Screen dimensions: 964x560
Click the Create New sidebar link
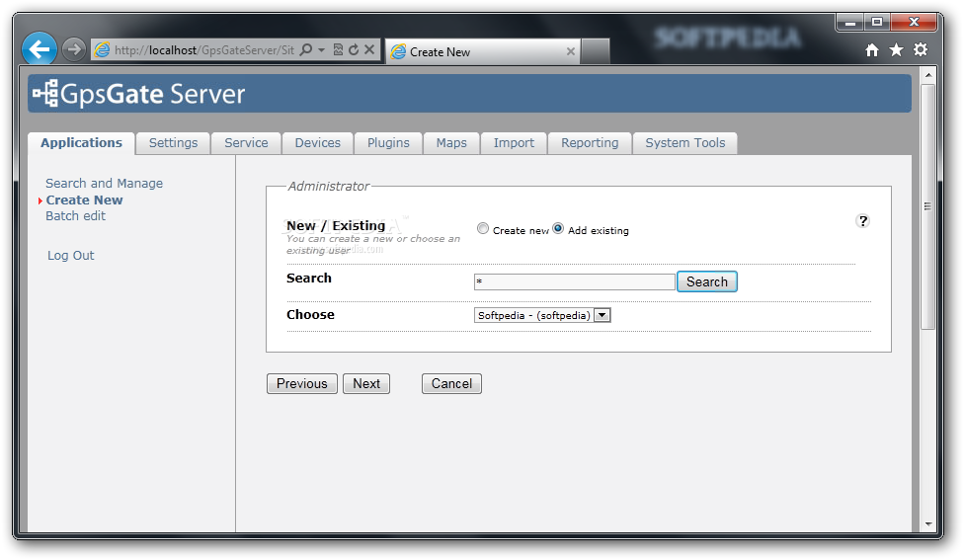tap(84, 200)
